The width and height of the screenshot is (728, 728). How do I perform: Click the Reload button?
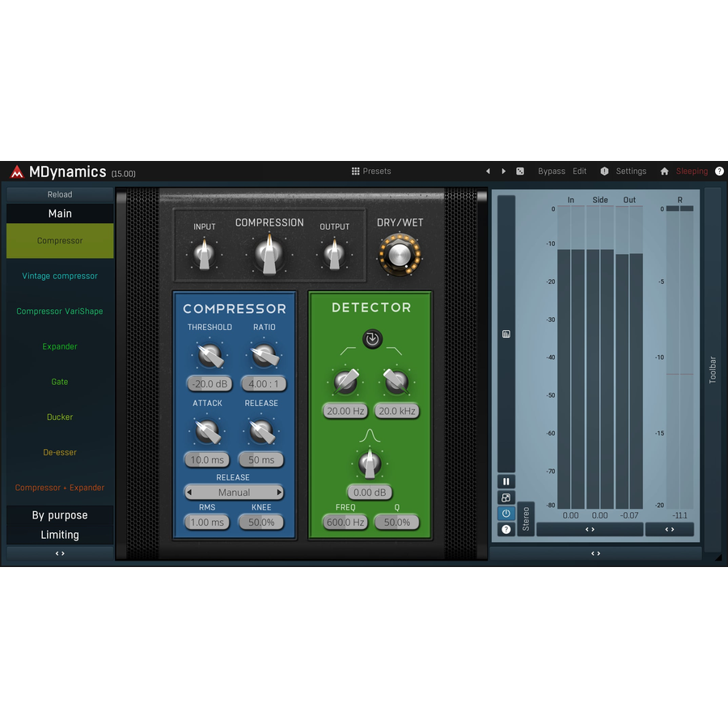[x=60, y=194]
